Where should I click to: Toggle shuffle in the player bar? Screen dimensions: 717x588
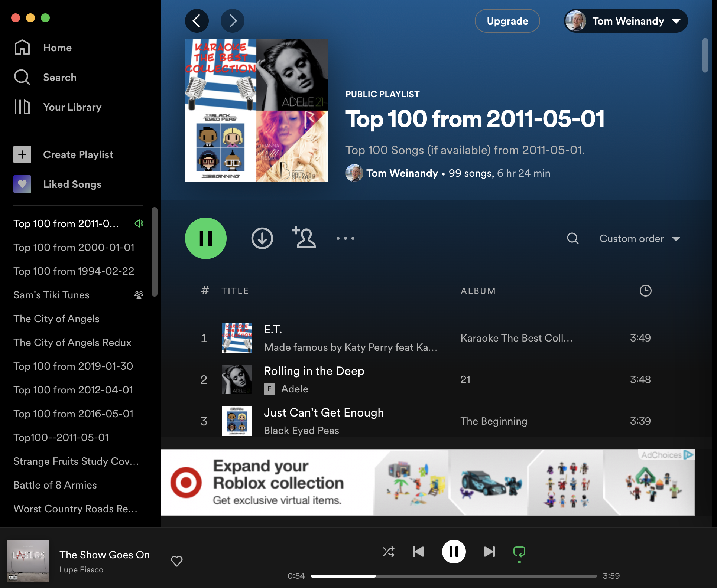pyautogui.click(x=389, y=552)
